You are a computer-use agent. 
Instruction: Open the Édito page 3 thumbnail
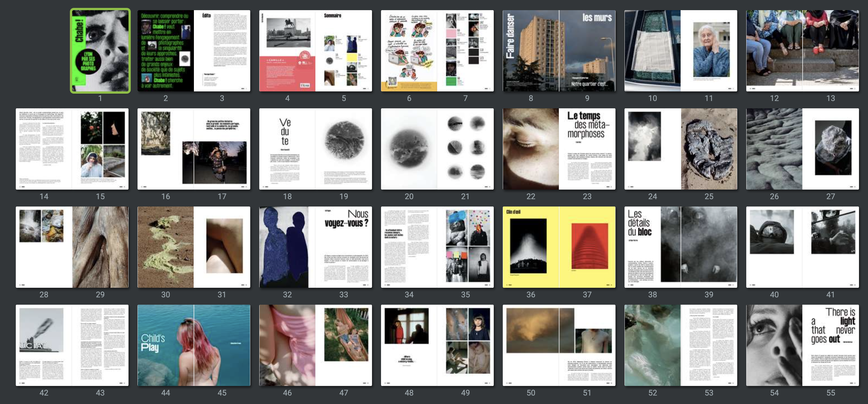coord(222,50)
